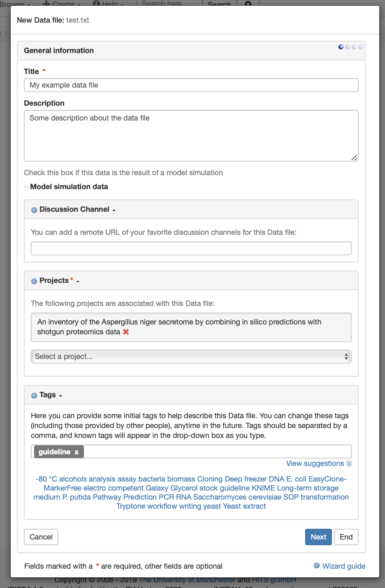The image size is (385, 588).
Task: Click into the Description text area
Action: [x=191, y=136]
